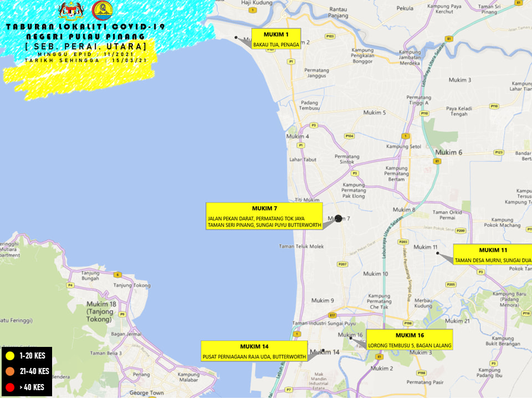This screenshot has width=532, height=399.
Task: Click the 'Mukim 3' label near Permatang Tinggi
Action: point(460,80)
